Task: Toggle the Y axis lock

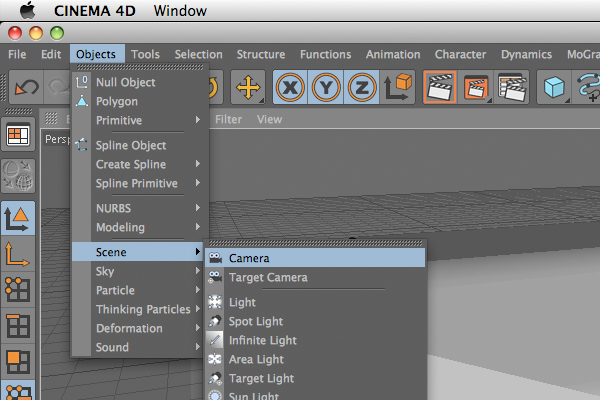Action: point(326,87)
